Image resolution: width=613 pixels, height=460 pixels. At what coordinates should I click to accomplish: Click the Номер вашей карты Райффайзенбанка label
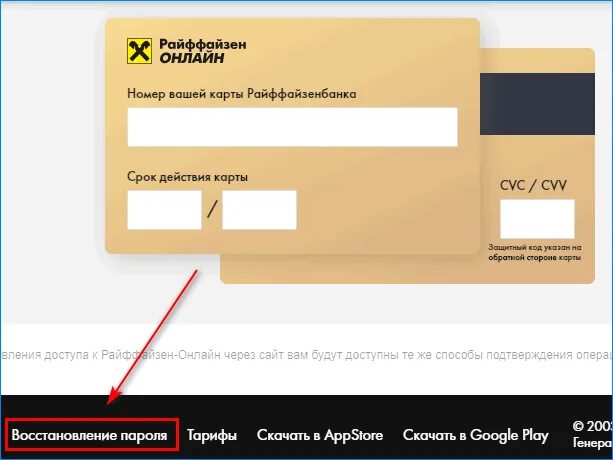(x=242, y=94)
